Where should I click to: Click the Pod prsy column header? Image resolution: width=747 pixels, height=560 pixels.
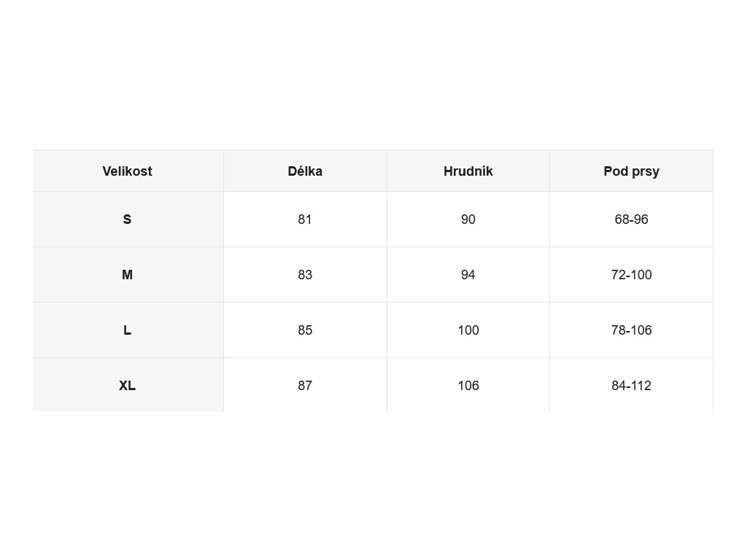click(631, 171)
